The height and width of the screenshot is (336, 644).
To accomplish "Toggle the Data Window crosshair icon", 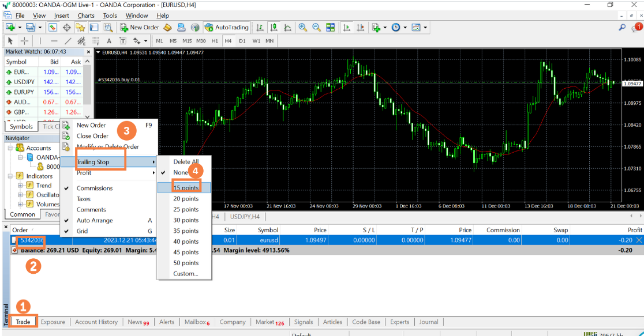I will [66, 28].
